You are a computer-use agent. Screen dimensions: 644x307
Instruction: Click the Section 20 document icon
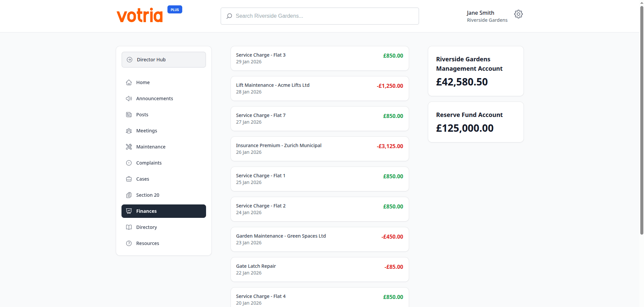click(x=129, y=195)
